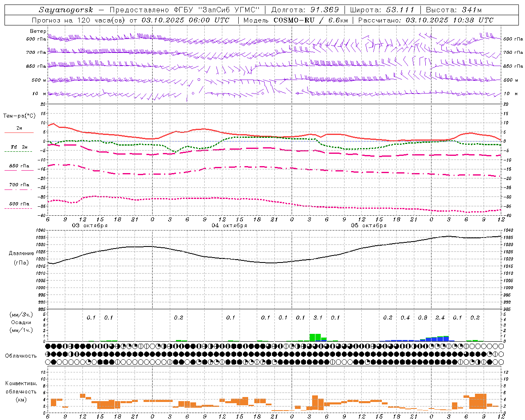Click the '04 октября' date label
Image resolution: width=525 pixels, height=420 pixels.
pos(229,226)
